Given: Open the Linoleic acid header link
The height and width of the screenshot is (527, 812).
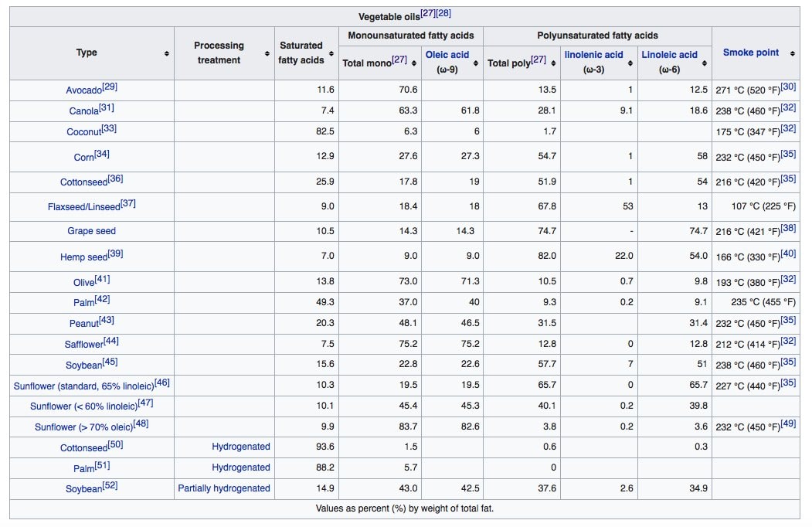Looking at the screenshot, I should [669, 54].
